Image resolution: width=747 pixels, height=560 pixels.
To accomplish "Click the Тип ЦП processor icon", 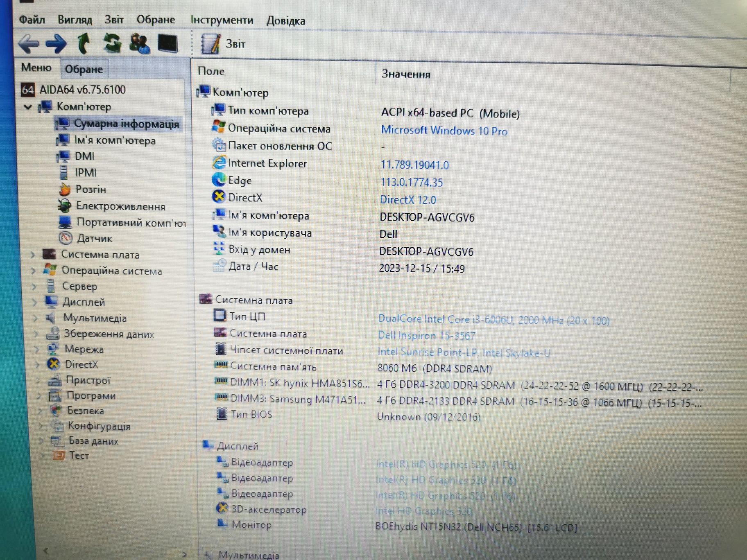I will click(220, 316).
